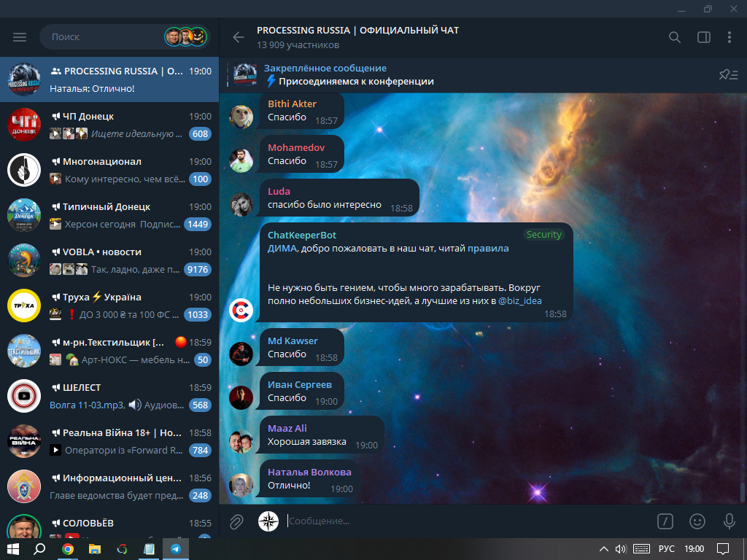Image resolution: width=747 pixels, height=560 pixels.
Task: Open Md Kawser's avatar
Action: pyautogui.click(x=241, y=354)
